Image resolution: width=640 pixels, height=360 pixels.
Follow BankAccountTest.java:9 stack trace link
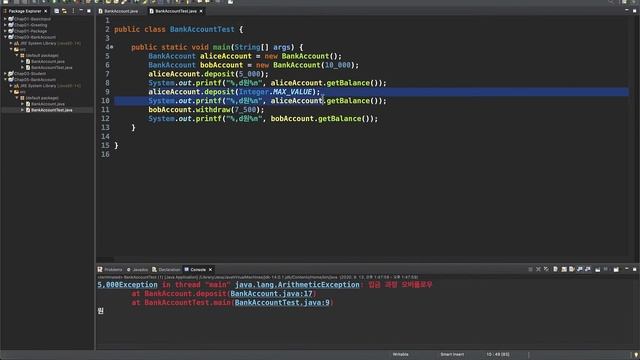[282, 302]
